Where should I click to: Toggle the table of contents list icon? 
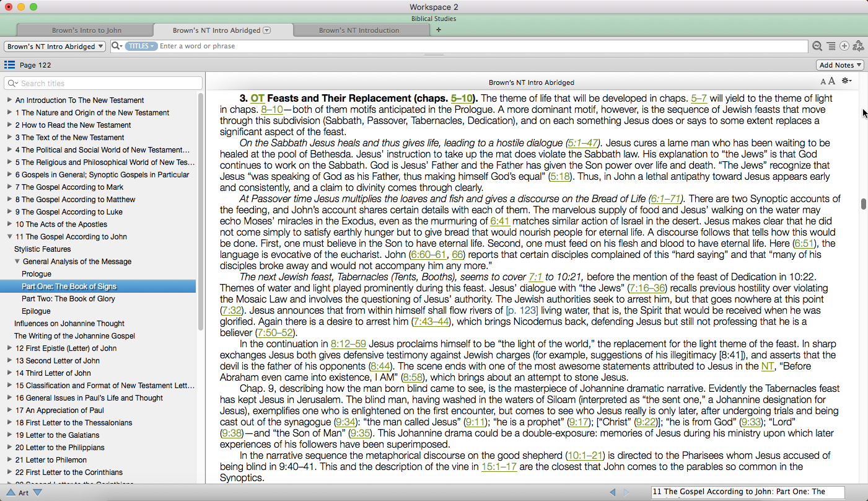9,65
